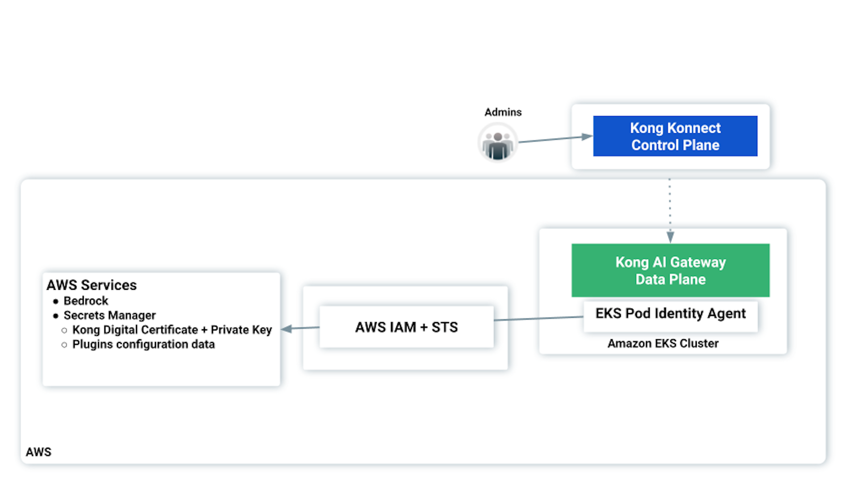Click the AWS Services heading
The height and width of the screenshot is (488, 868).
pyautogui.click(x=92, y=285)
